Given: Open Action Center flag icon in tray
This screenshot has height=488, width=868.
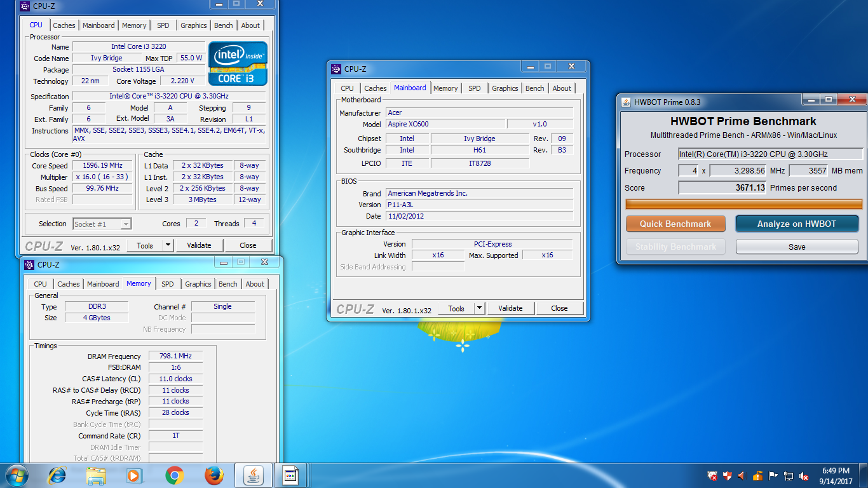Looking at the screenshot, I should pyautogui.click(x=773, y=475).
